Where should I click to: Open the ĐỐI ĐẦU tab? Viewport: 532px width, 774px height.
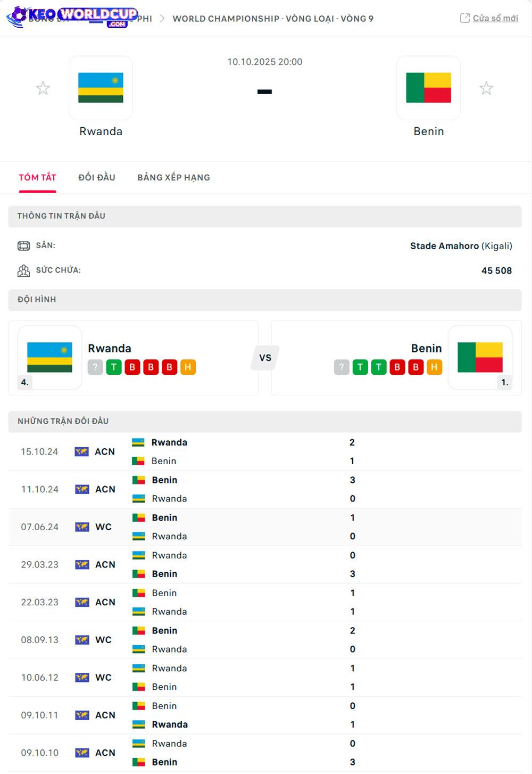click(x=97, y=177)
